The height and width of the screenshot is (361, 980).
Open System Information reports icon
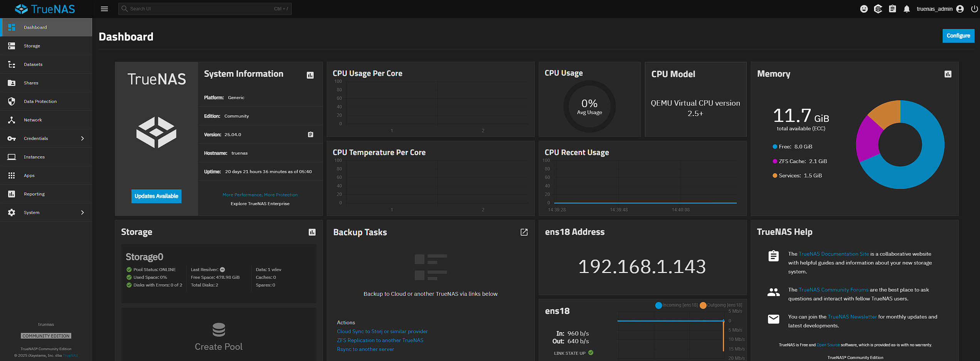(310, 75)
